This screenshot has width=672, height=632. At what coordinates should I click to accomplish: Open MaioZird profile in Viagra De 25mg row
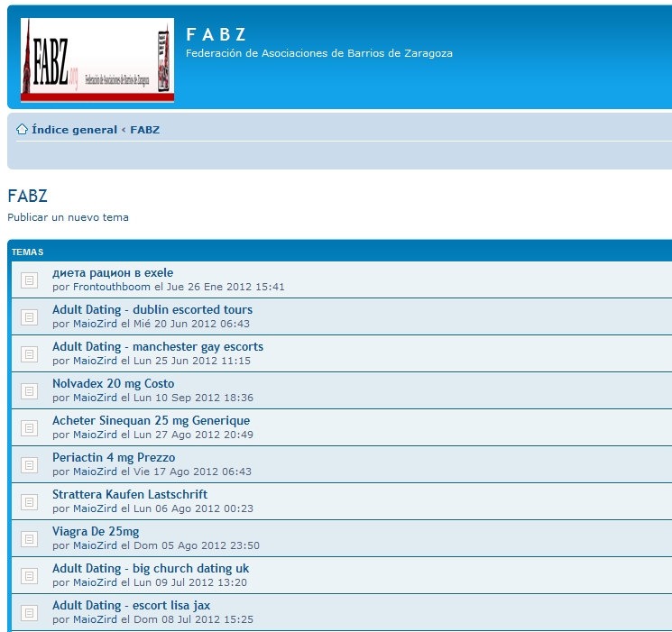point(95,545)
